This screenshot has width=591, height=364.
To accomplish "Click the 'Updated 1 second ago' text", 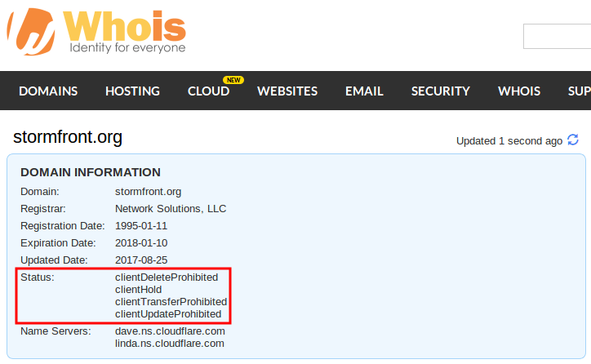I will click(x=509, y=140).
